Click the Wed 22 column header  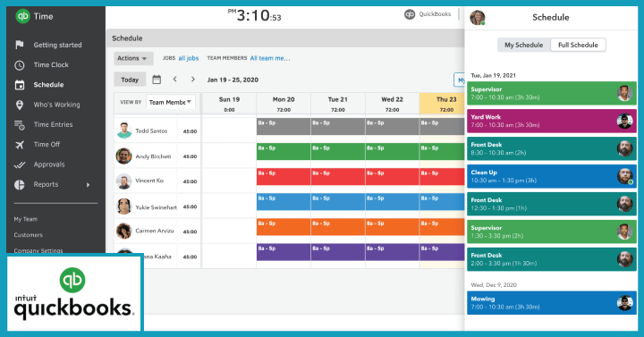tap(393, 104)
